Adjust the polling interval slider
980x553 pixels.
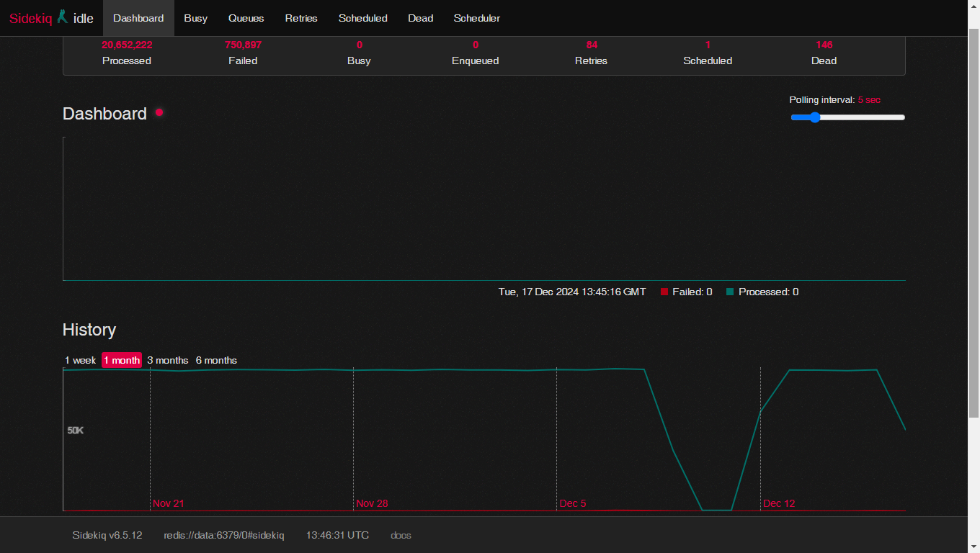tap(847, 117)
